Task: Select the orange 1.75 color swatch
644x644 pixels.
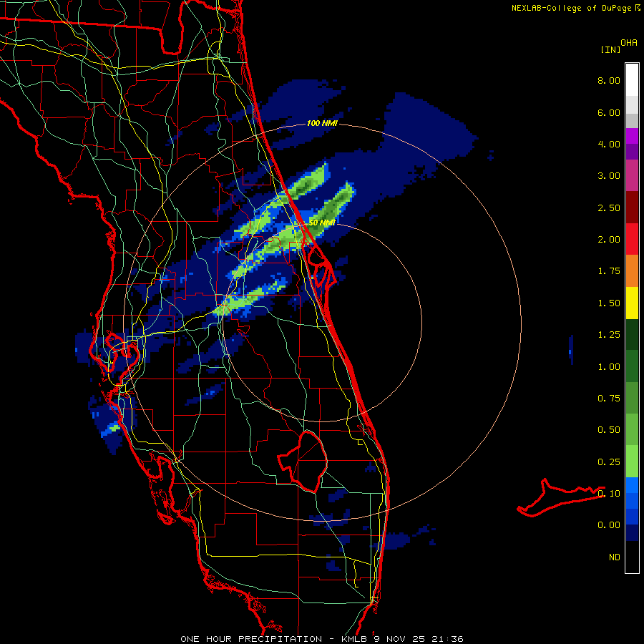Action: 632,271
